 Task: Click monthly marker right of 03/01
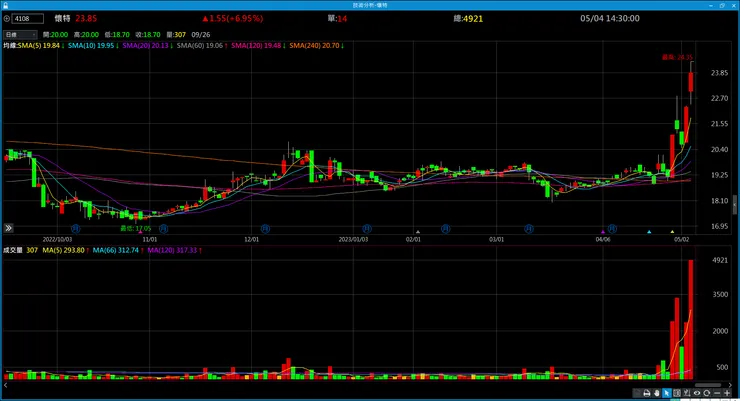pos(529,229)
